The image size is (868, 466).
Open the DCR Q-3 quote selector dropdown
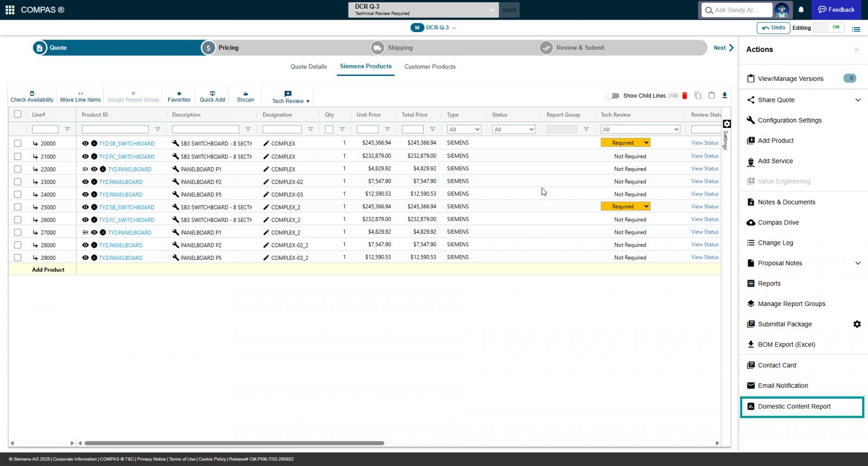(x=423, y=10)
